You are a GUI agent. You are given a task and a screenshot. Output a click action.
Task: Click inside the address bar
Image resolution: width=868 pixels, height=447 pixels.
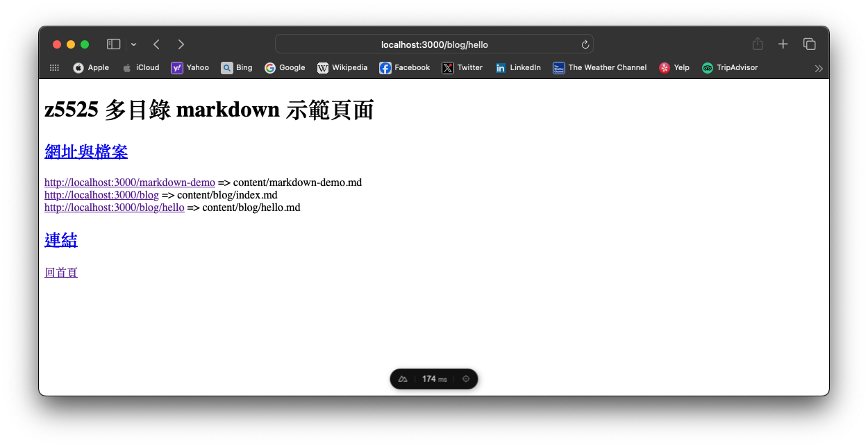(434, 44)
